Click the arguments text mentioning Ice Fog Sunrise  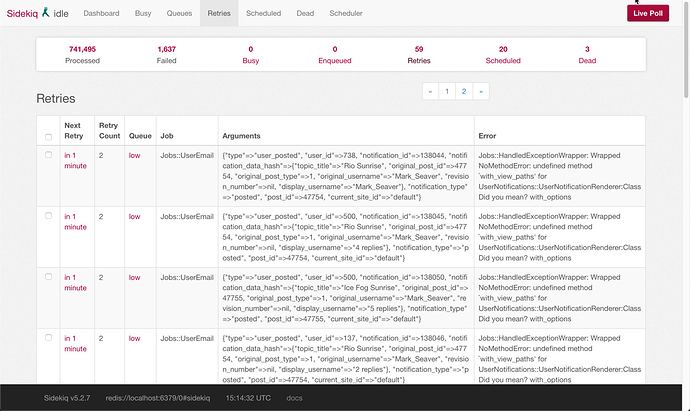pyautogui.click(x=345, y=298)
